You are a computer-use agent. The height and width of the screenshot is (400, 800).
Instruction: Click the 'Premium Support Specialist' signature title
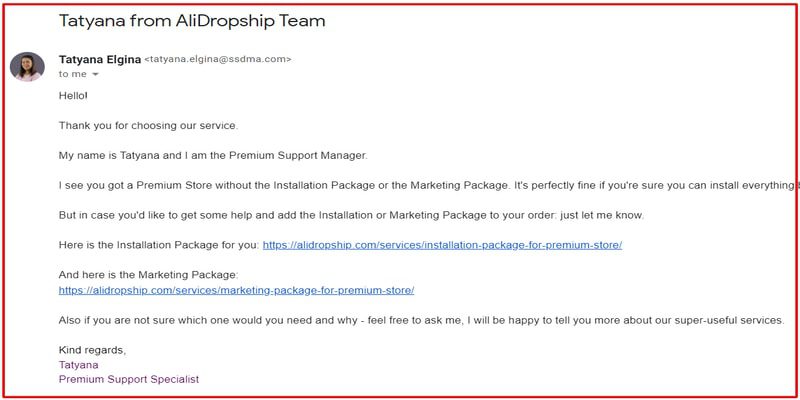[x=129, y=380]
